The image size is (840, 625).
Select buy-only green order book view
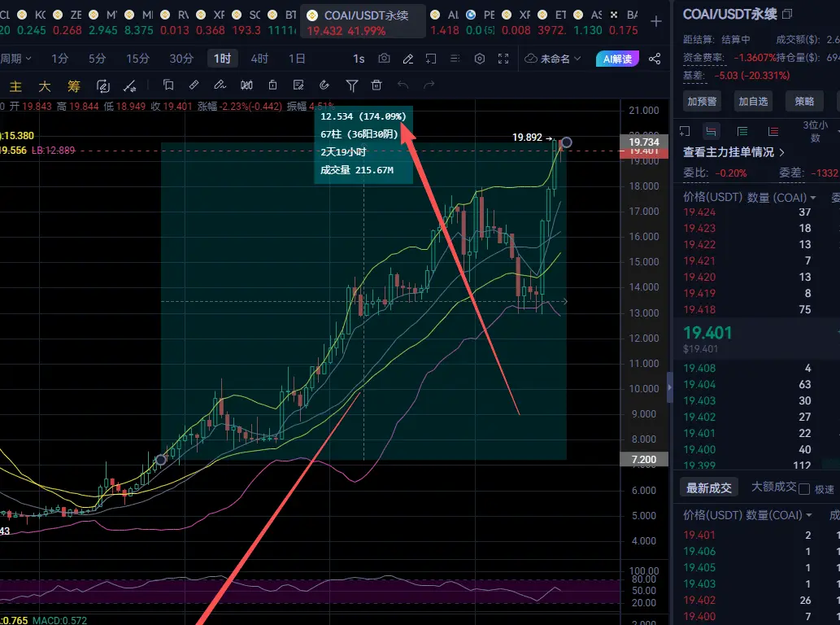(x=742, y=131)
